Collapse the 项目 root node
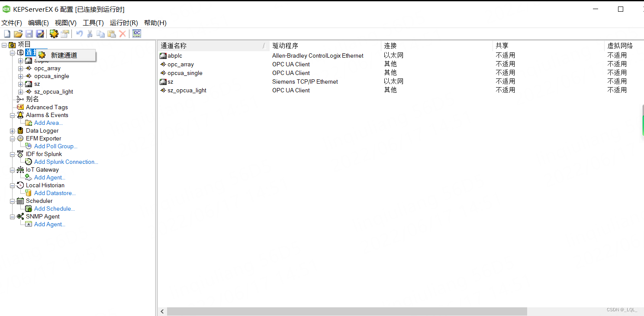The height and width of the screenshot is (316, 644). click(x=4, y=45)
